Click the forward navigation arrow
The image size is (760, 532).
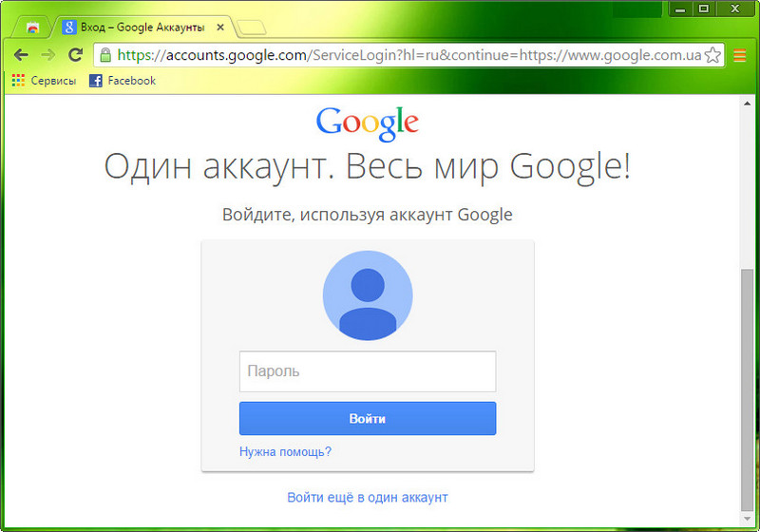click(48, 55)
